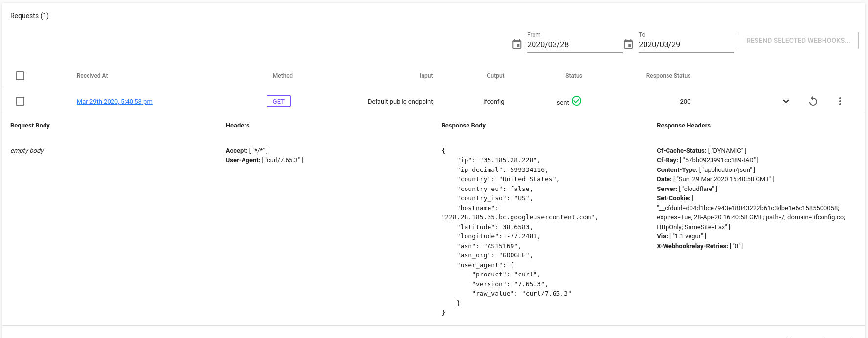Screen dimensions: 868x338
Task: Click the Received At column header
Action: [92, 76]
